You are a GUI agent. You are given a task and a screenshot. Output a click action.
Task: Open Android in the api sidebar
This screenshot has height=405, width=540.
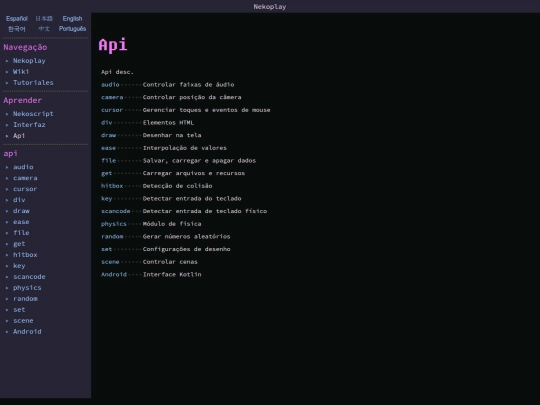click(x=27, y=332)
